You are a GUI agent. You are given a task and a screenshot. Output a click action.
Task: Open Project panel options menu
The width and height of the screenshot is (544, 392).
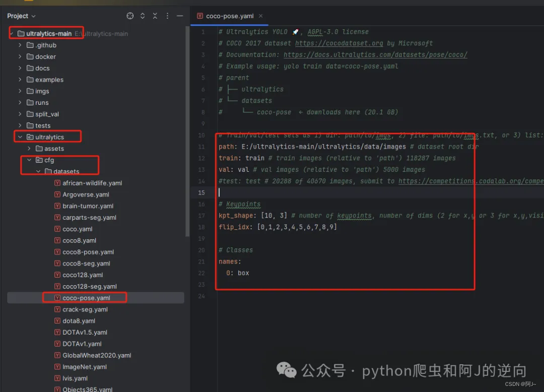click(167, 16)
